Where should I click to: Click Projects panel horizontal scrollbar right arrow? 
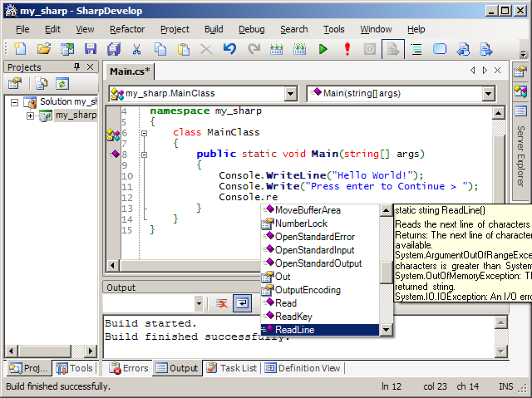(x=91, y=351)
